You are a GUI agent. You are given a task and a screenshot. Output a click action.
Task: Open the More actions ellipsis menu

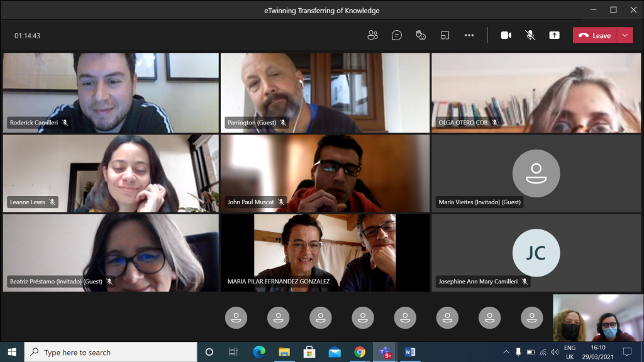pyautogui.click(x=469, y=35)
